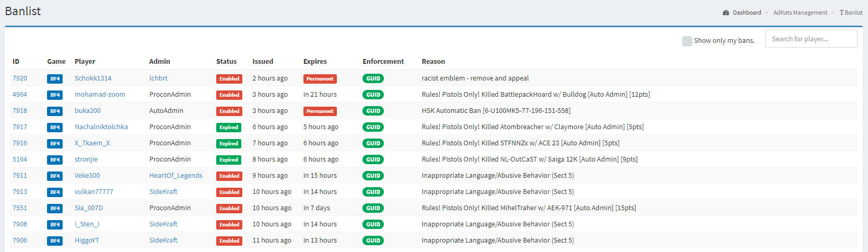Click BF4 game badge in buka200 row

pyautogui.click(x=55, y=111)
